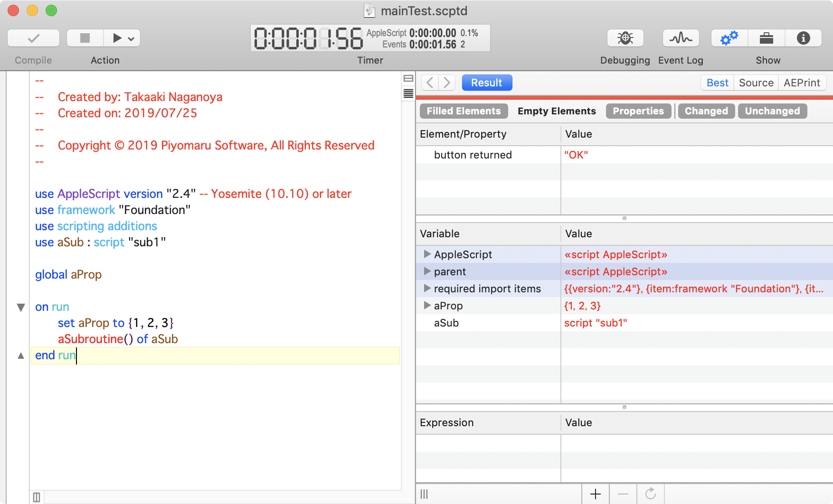Expand the required import items row
The height and width of the screenshot is (504, 833).
pos(426,289)
